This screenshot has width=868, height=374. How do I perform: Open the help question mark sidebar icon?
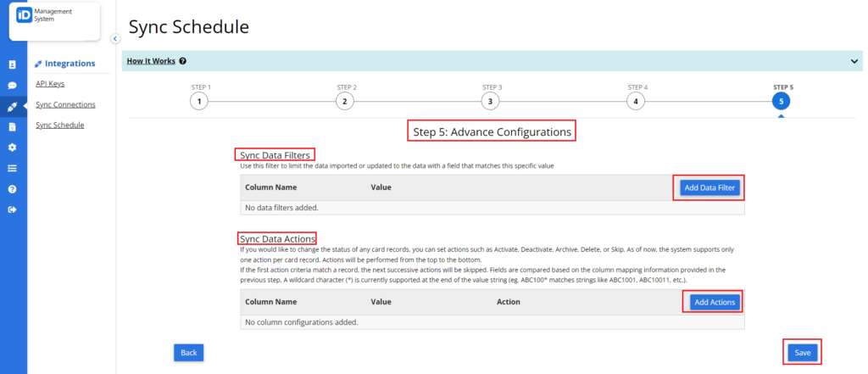(x=12, y=189)
